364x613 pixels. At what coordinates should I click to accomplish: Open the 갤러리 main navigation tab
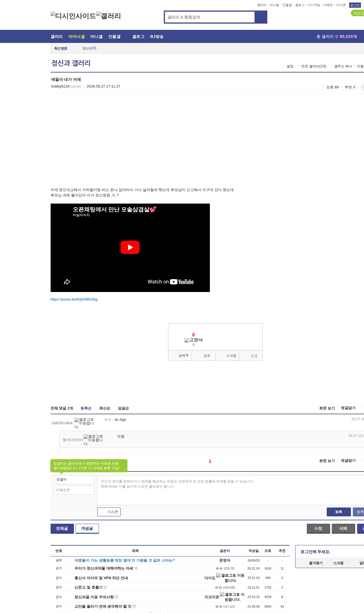(x=57, y=36)
